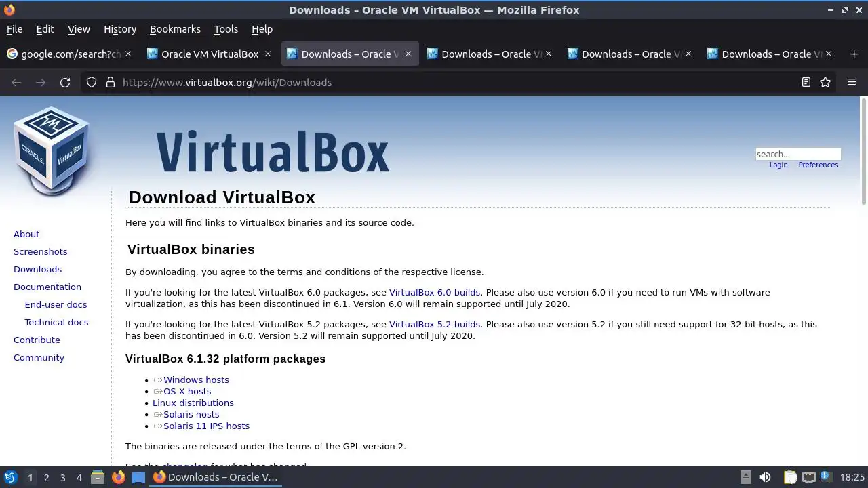Launch file manager from taskbar
The width and height of the screenshot is (868, 488).
[x=97, y=477]
